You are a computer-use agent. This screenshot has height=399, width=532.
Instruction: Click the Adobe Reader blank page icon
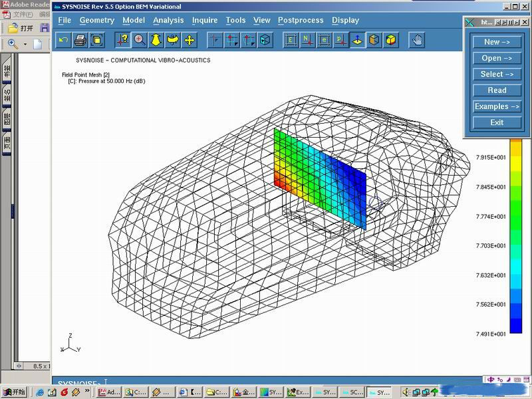37,44
